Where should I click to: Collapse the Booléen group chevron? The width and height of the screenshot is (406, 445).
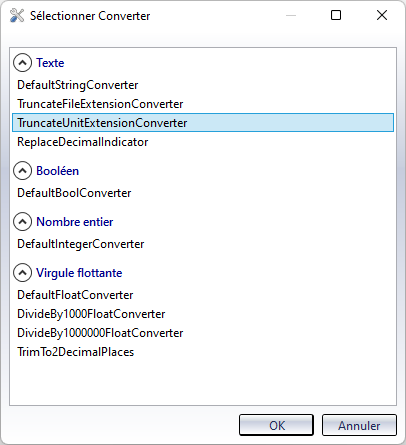click(x=22, y=171)
